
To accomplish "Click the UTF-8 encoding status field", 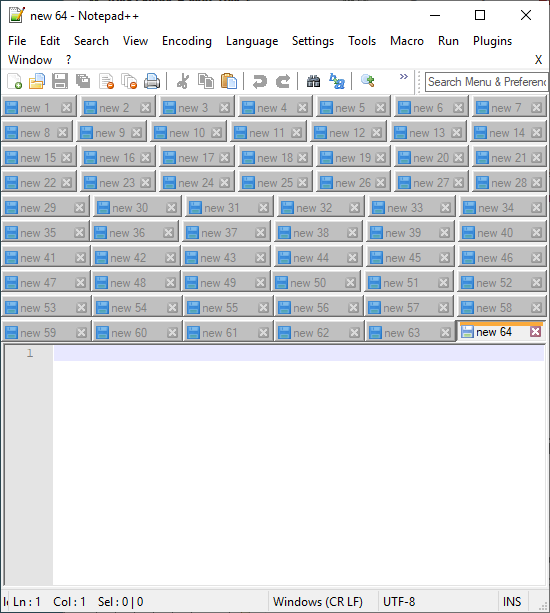I will 399,601.
